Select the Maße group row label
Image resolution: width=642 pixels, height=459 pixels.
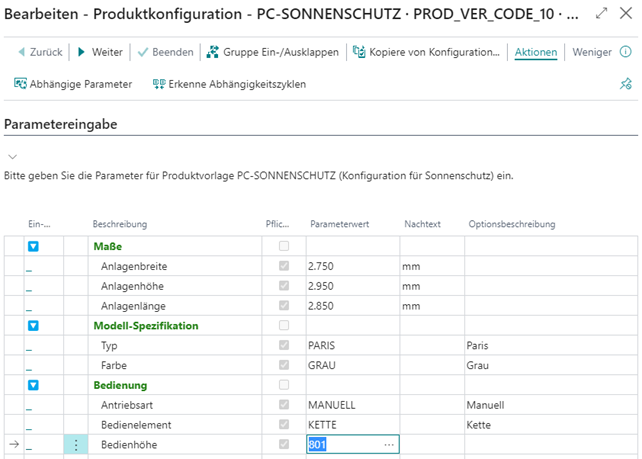click(x=108, y=246)
